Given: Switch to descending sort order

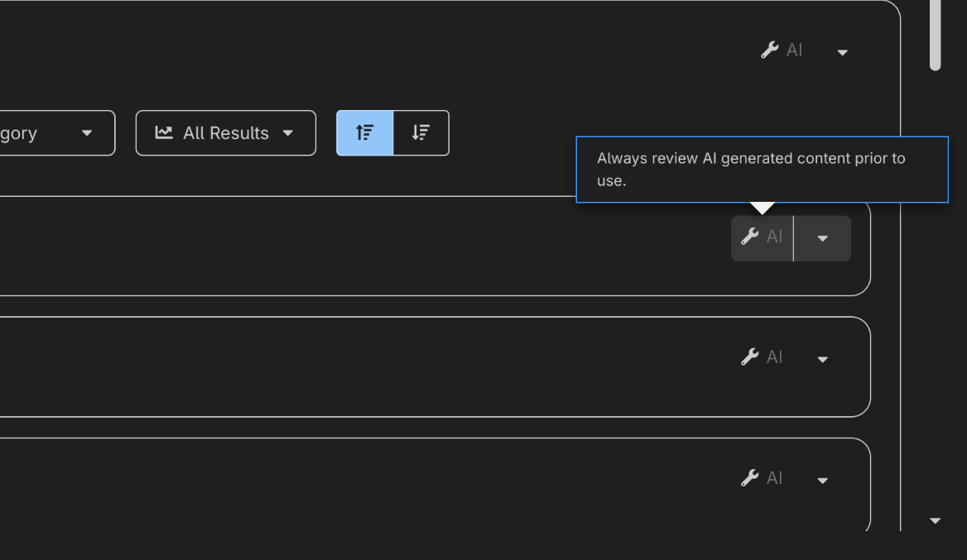Looking at the screenshot, I should 421,132.
